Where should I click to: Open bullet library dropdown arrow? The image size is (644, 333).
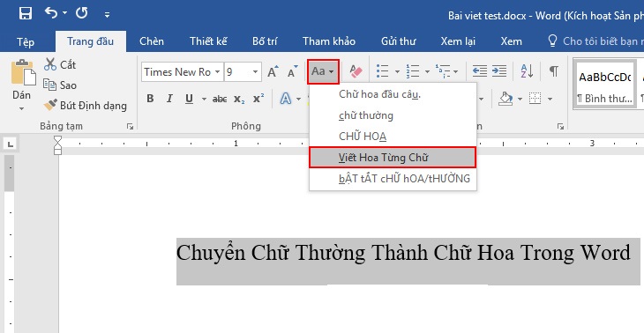(397, 71)
